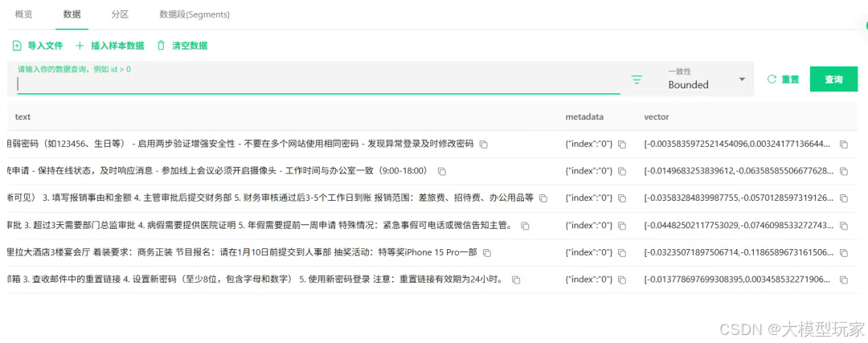
Task: Select the row text about 启用两步验证
Action: [x=240, y=144]
